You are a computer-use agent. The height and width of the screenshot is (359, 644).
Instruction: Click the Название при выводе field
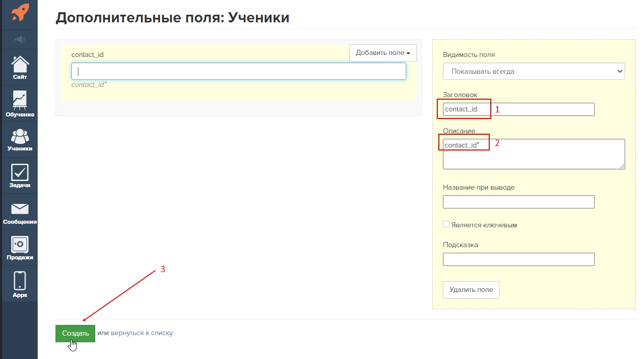(x=518, y=202)
